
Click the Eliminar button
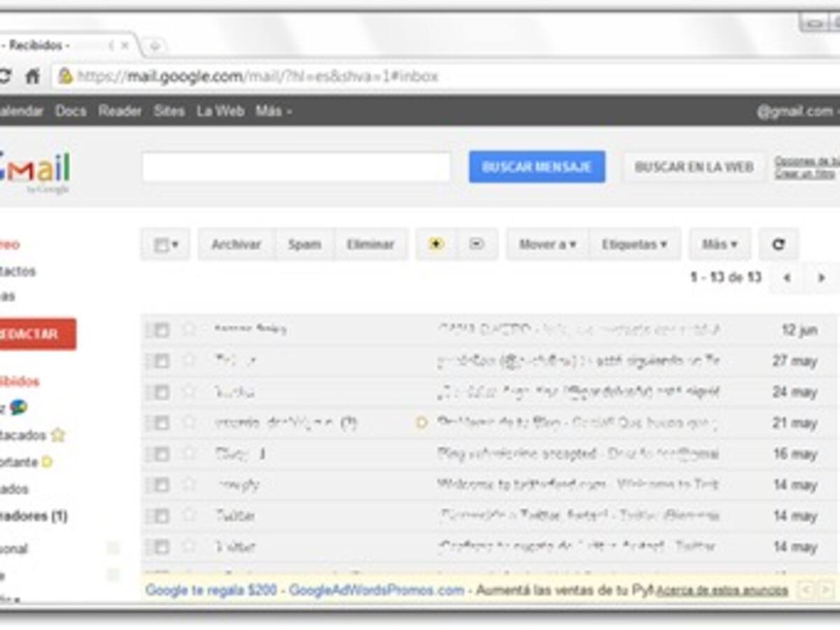point(370,244)
